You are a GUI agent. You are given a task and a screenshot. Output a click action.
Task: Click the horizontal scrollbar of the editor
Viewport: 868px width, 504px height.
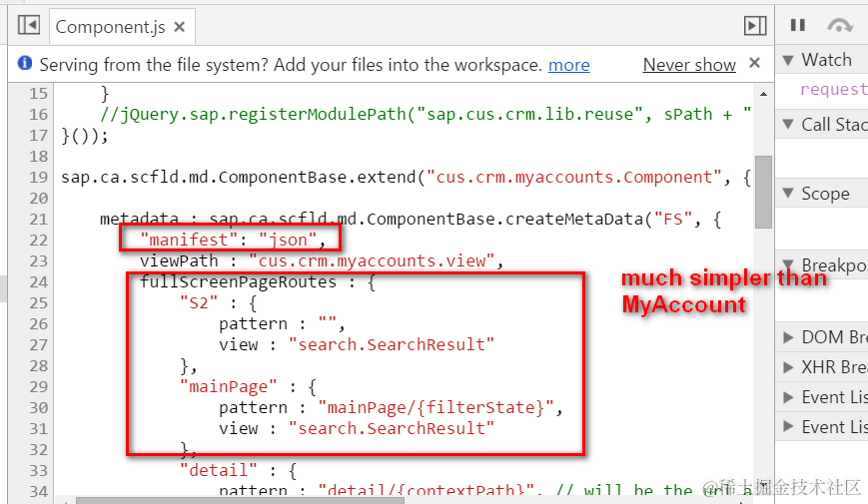(240, 500)
